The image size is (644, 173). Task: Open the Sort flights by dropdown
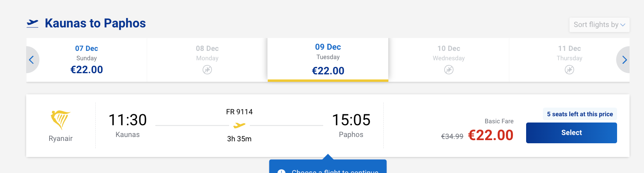click(x=599, y=25)
